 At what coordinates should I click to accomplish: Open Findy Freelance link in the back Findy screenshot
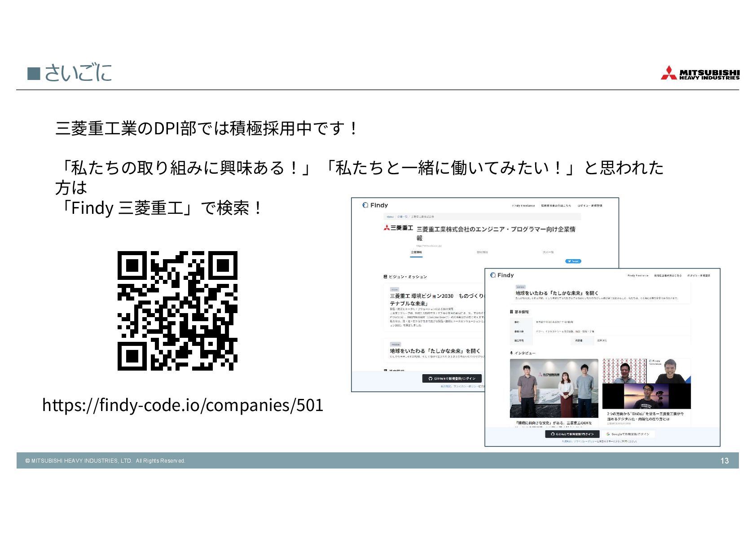(x=523, y=206)
